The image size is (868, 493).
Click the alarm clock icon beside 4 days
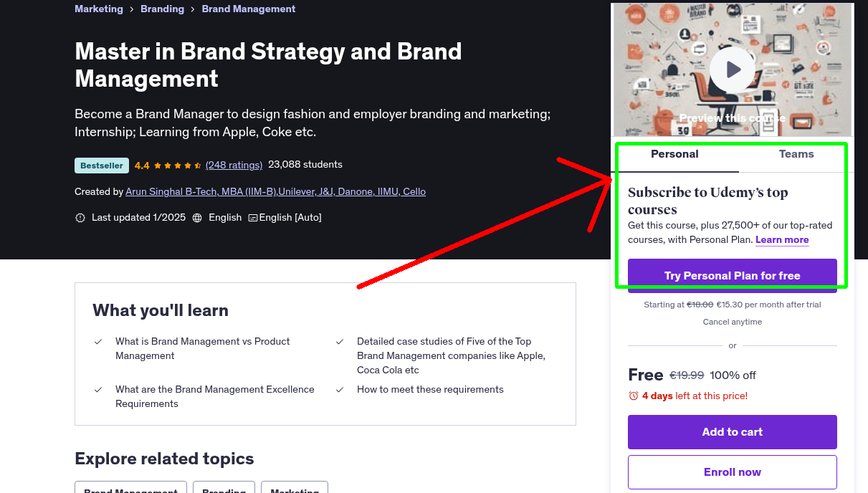[x=634, y=396]
